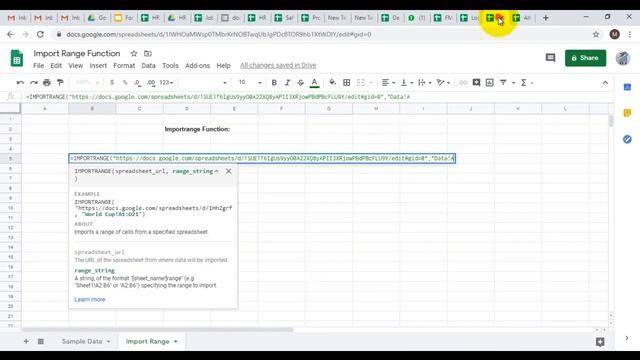
Task: Open the All Sheets list icon
Action: pos(41,341)
